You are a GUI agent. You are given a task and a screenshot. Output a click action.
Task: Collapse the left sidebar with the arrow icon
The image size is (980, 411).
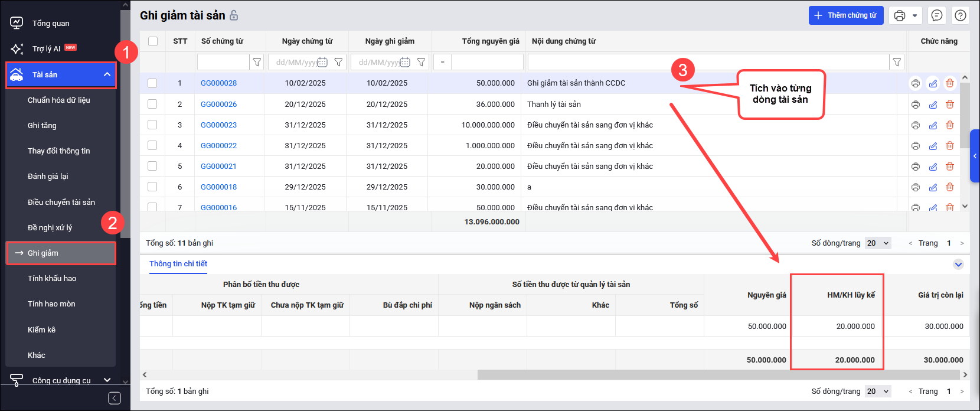[115, 398]
